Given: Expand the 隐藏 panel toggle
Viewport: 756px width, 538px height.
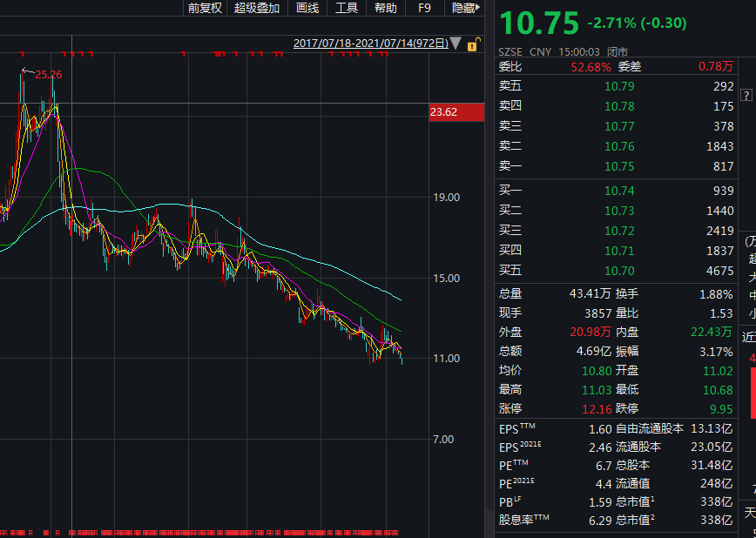Looking at the screenshot, I should 464,8.
